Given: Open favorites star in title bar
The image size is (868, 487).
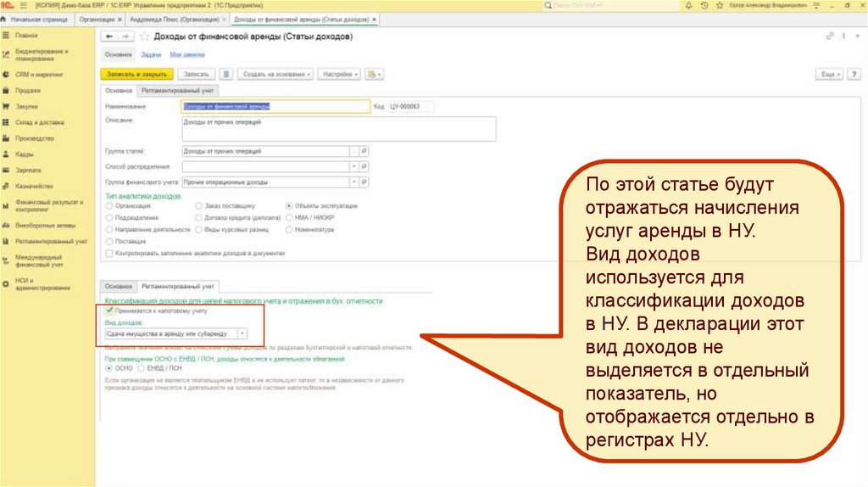Looking at the screenshot, I should point(720,5).
